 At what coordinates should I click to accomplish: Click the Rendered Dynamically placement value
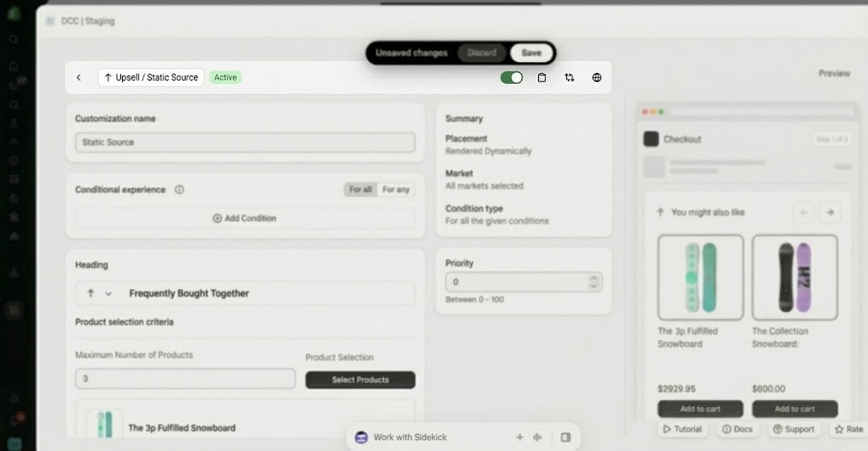click(488, 151)
